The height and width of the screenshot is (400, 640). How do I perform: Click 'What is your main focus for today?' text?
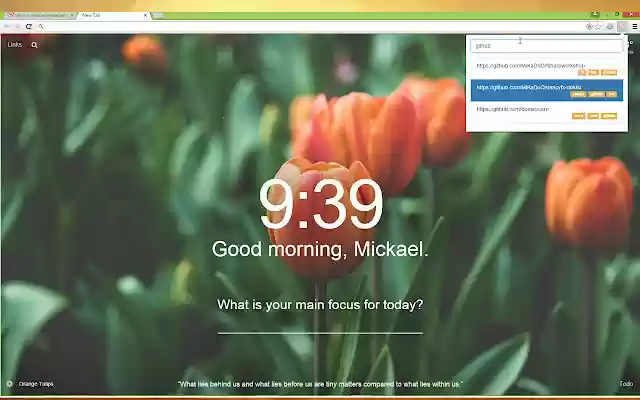coord(320,304)
